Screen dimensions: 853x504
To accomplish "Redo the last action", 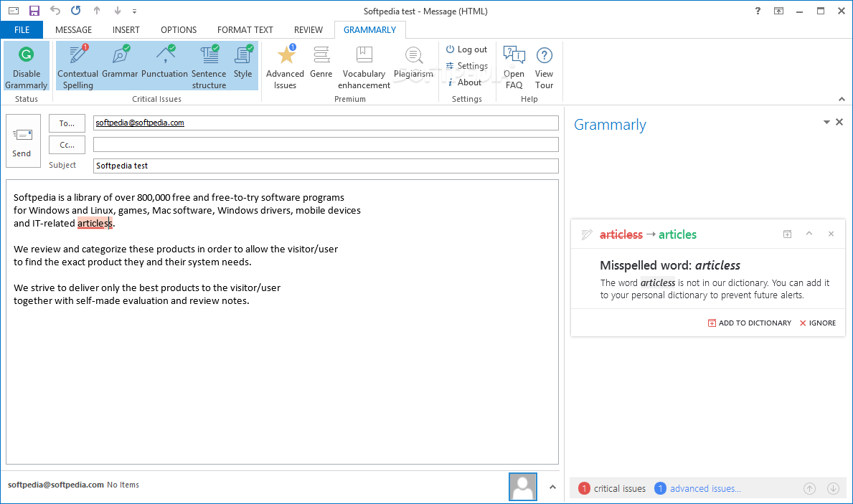I will (x=75, y=10).
